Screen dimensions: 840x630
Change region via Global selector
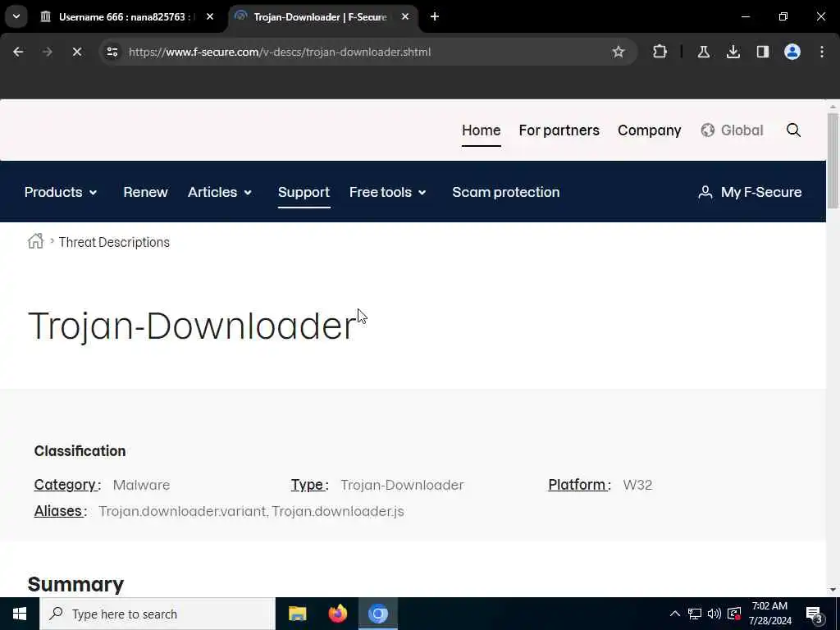click(x=732, y=130)
